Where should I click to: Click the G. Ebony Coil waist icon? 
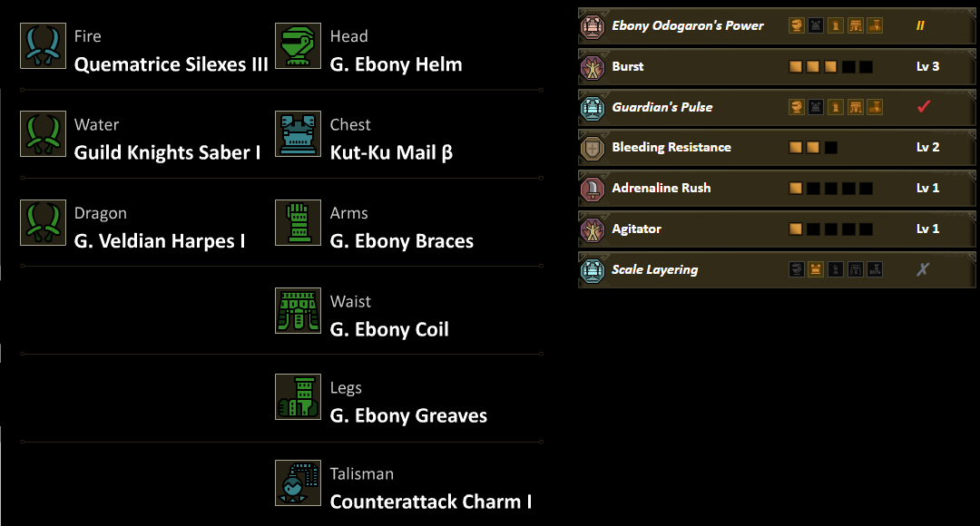(x=298, y=311)
